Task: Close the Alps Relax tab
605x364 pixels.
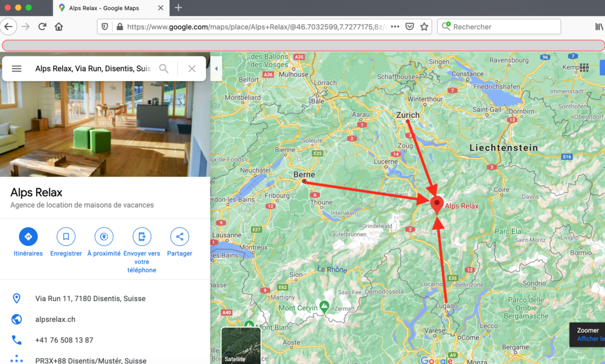Action: click(x=161, y=8)
